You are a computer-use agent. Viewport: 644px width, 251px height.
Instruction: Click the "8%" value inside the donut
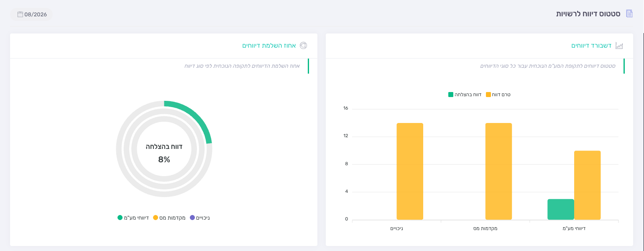(x=164, y=159)
